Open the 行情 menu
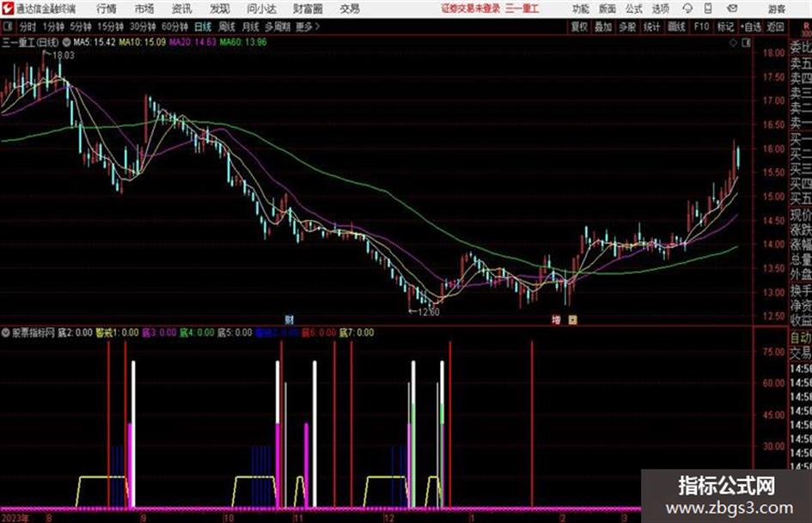 [x=107, y=9]
